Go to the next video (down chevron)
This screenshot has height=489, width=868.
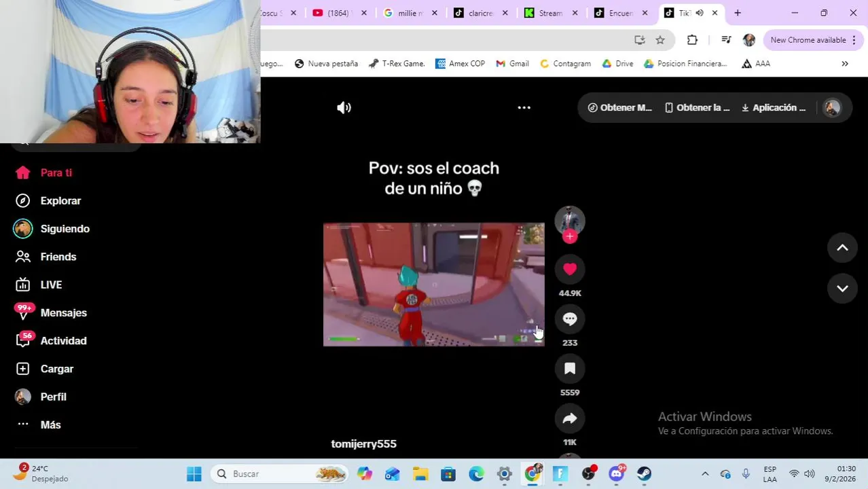[842, 289]
